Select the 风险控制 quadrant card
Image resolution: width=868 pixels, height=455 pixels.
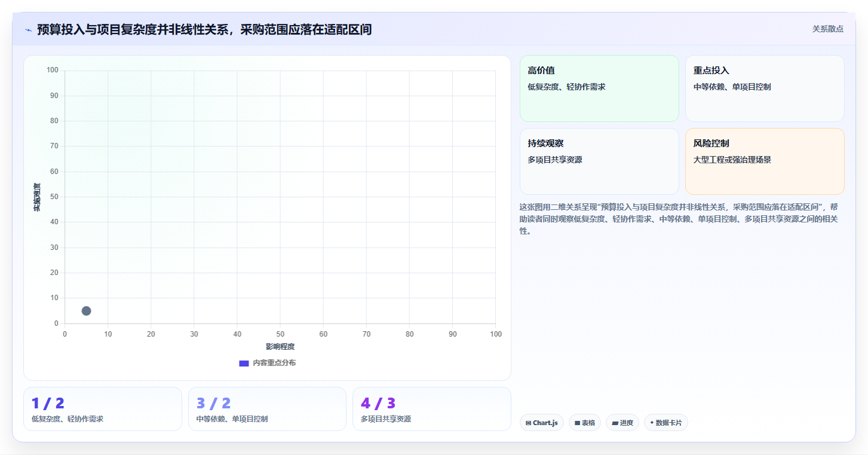click(x=765, y=161)
